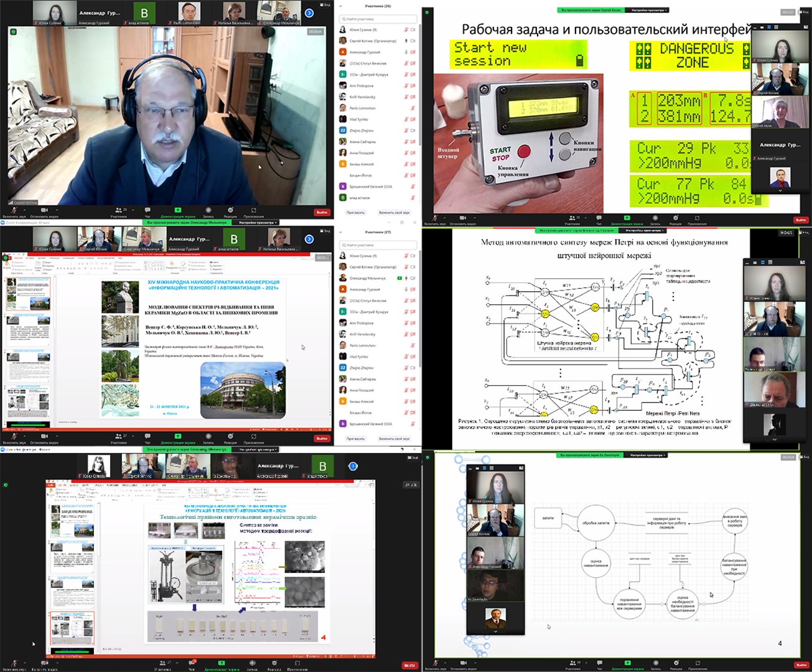Open Вид menu in speaker video window

[326, 5]
